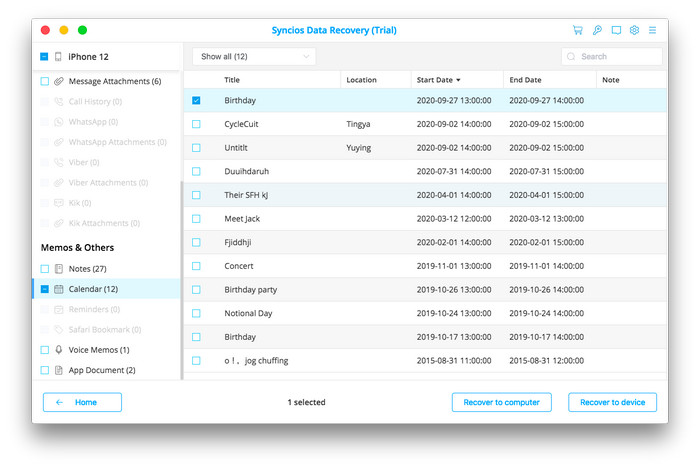The height and width of the screenshot is (469, 700).
Task: Click the Tingya location cell
Action: pos(358,124)
